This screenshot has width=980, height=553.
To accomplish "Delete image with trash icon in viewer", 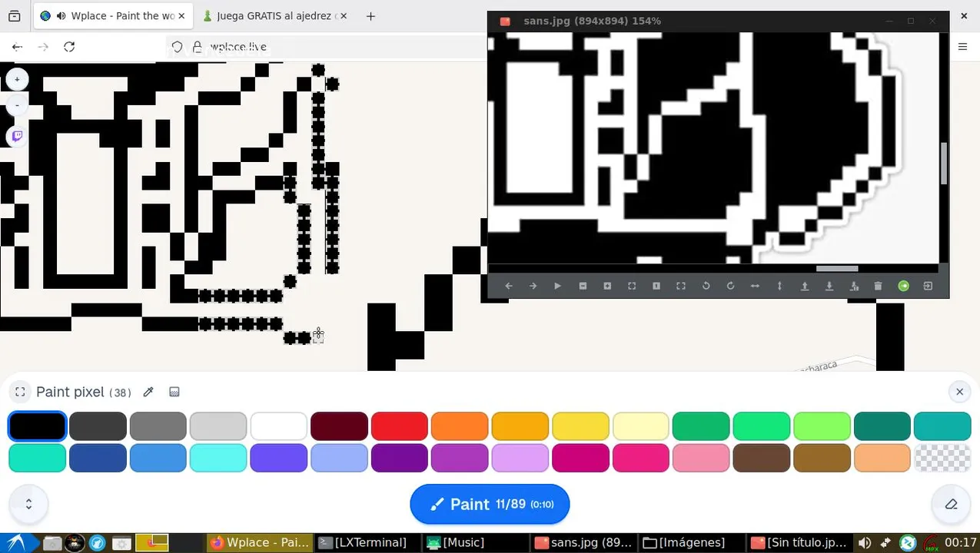I will click(879, 286).
